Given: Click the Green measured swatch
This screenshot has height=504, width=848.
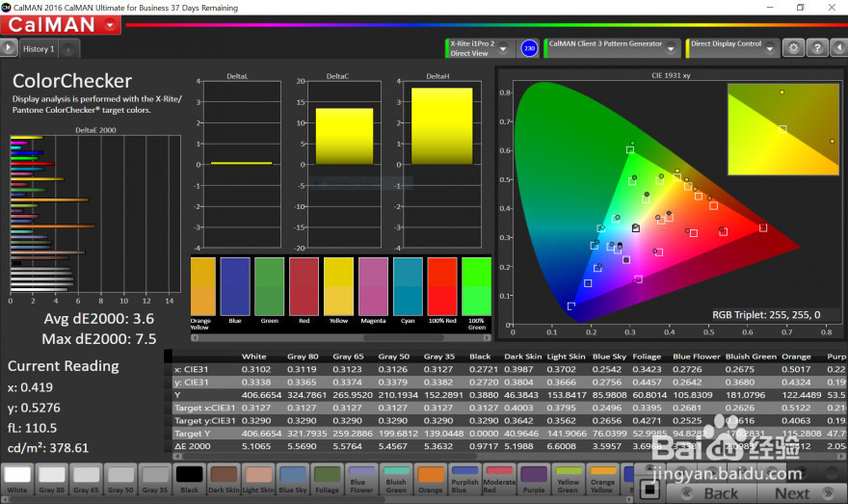Looking at the screenshot, I should [269, 286].
